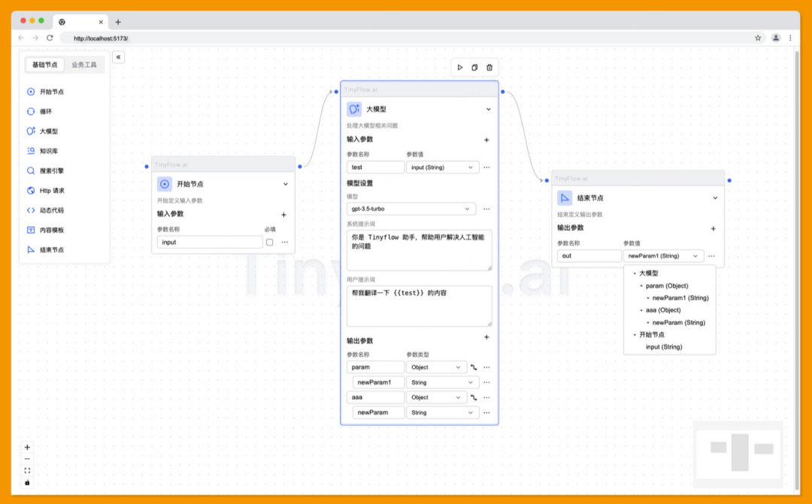Image resolution: width=812 pixels, height=504 pixels.
Task: Add an input parameter in 大模型 node
Action: [486, 140]
